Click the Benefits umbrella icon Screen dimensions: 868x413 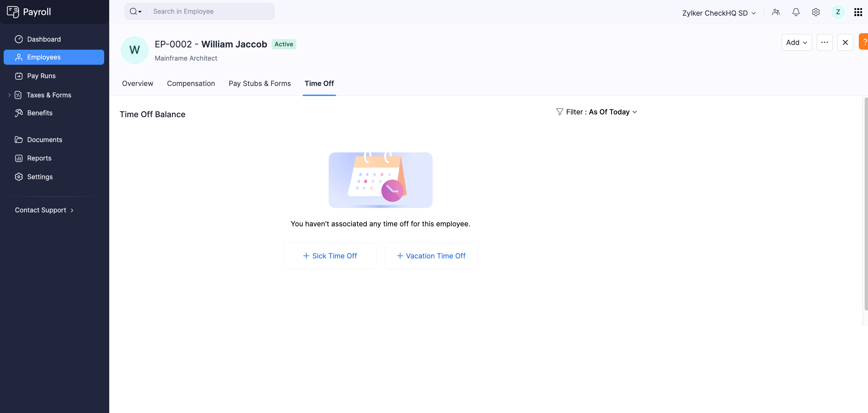coord(19,113)
